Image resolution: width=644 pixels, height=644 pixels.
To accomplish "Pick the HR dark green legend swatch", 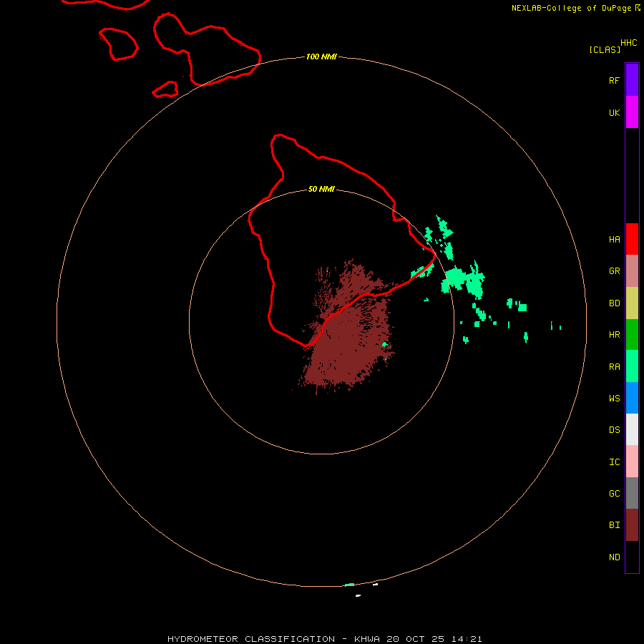I will [x=632, y=335].
